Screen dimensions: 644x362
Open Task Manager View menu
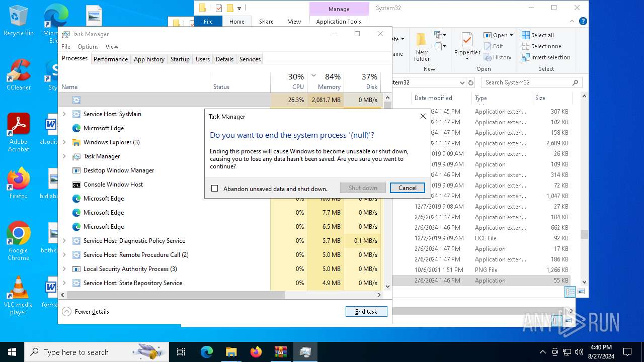[x=112, y=47]
